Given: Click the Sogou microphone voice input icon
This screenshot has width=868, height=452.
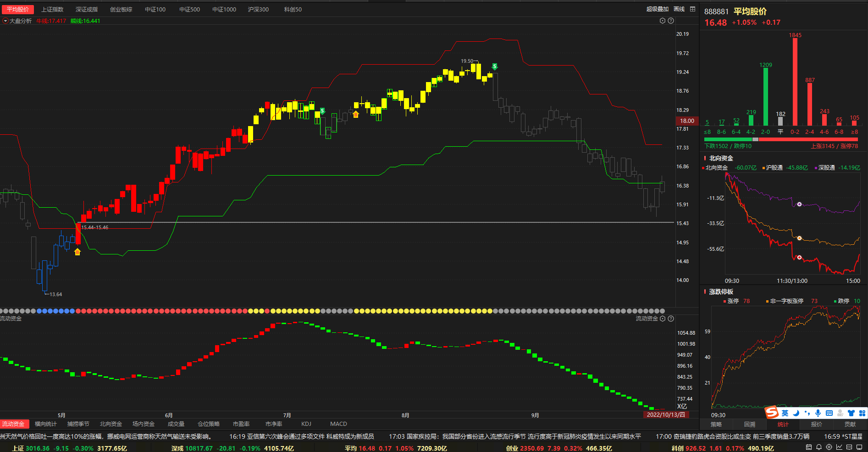Looking at the screenshot, I should tap(818, 413).
